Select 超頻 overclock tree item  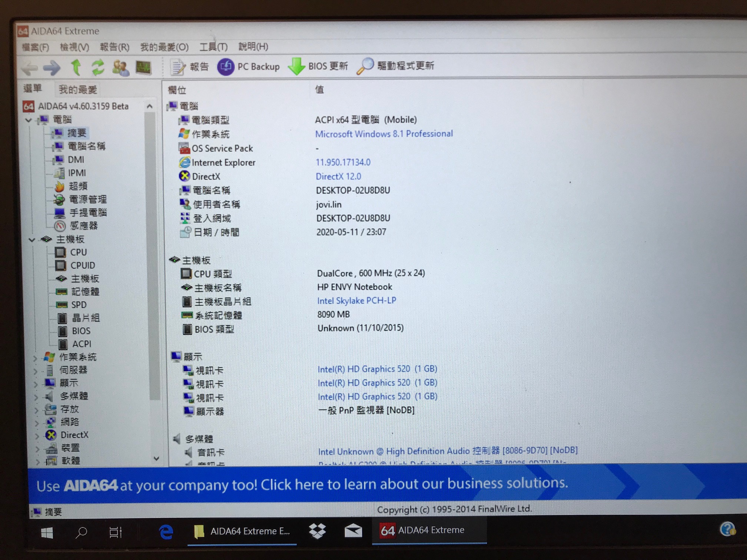71,186
